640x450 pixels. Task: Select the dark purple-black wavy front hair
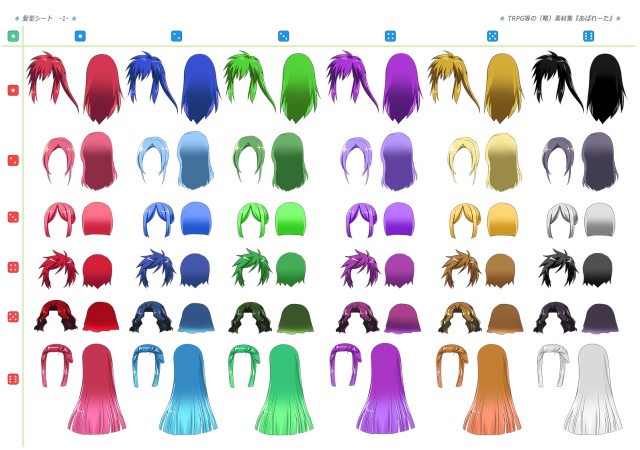[x=555, y=317]
